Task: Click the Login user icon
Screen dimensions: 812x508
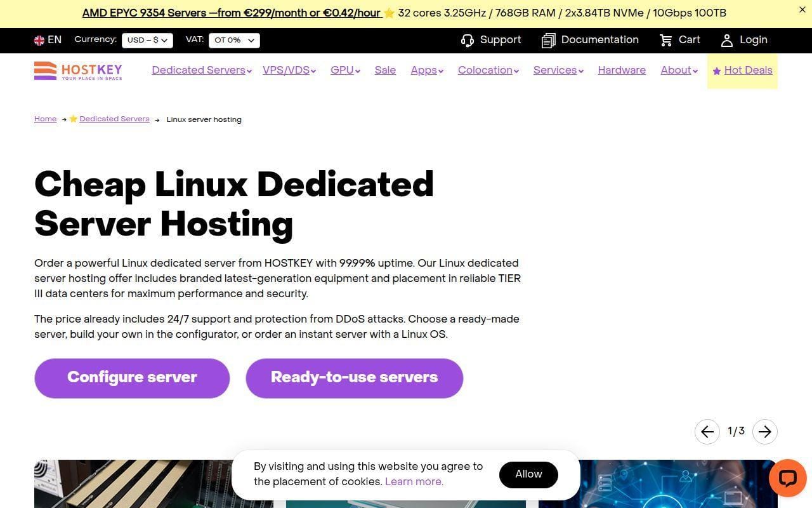Action: [727, 41]
